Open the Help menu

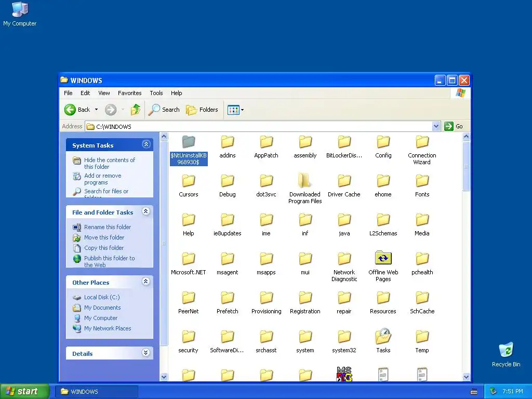click(x=176, y=93)
